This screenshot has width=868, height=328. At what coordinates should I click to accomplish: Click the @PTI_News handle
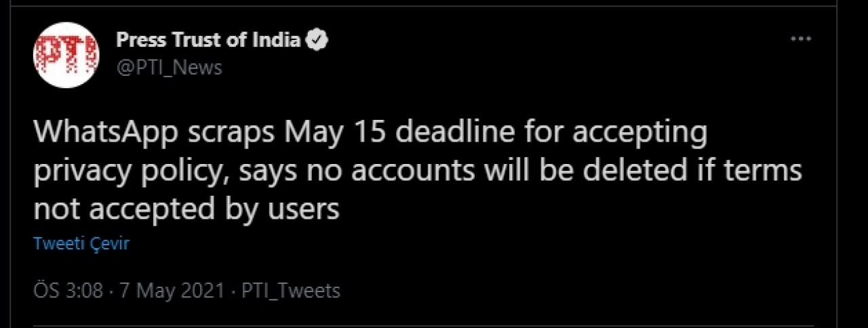[170, 67]
